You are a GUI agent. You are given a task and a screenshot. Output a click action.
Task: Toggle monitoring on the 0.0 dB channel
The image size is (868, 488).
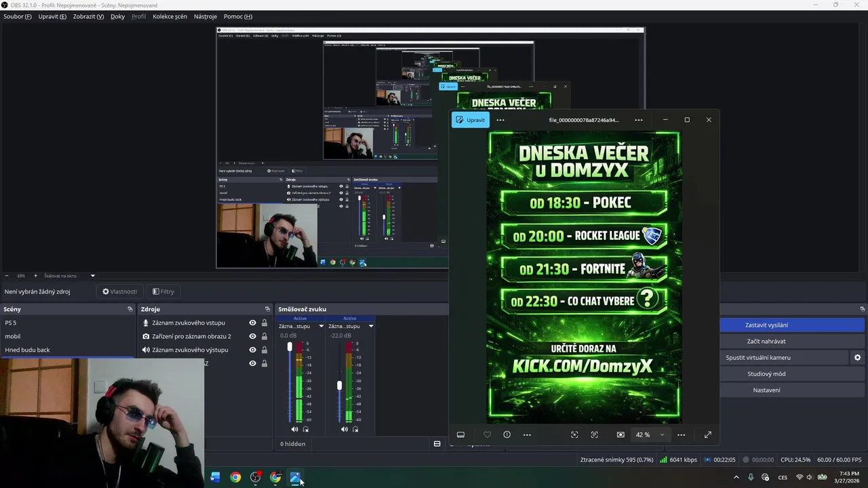pyautogui.click(x=306, y=429)
